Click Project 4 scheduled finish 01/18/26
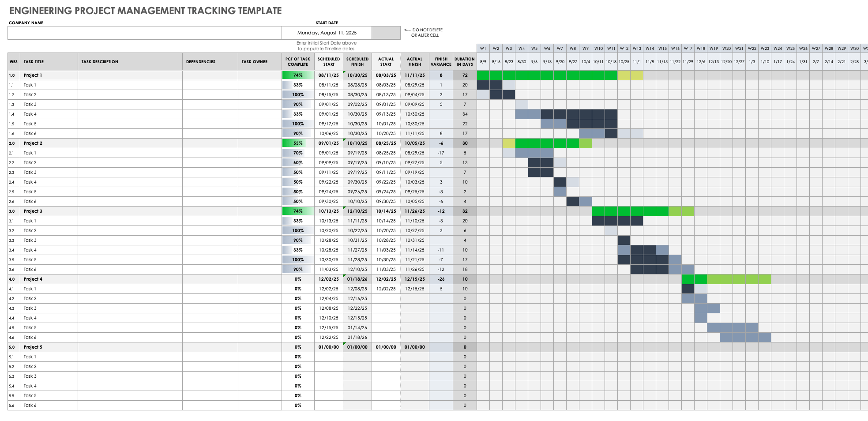The width and height of the screenshot is (868, 421). [x=357, y=279]
